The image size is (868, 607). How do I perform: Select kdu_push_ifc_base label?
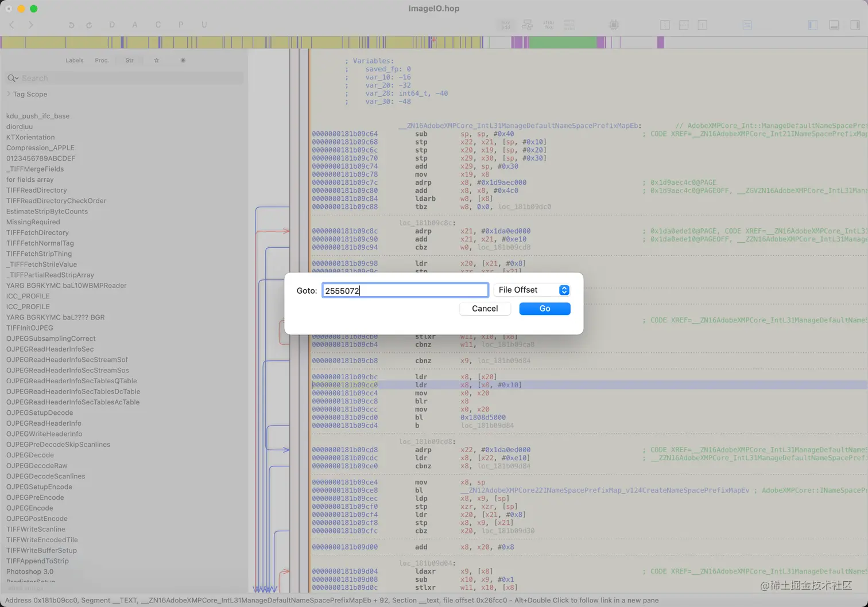[x=38, y=116]
